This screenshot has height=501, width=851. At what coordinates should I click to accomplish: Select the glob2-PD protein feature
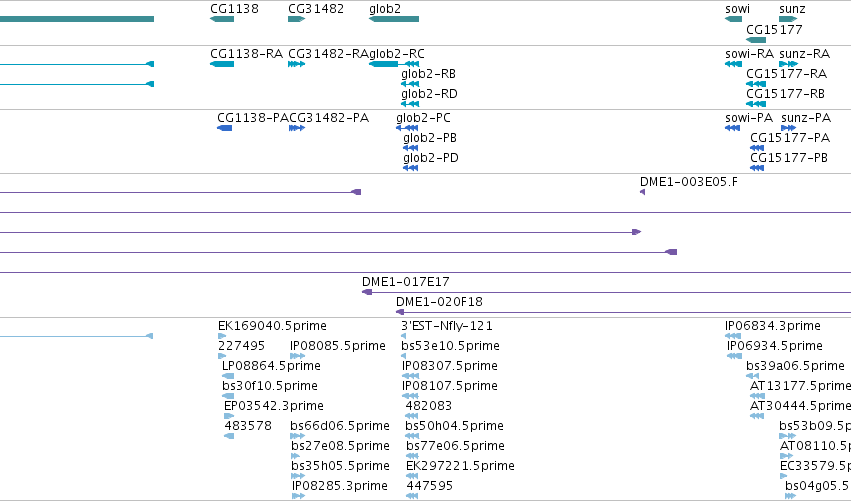coord(411,168)
